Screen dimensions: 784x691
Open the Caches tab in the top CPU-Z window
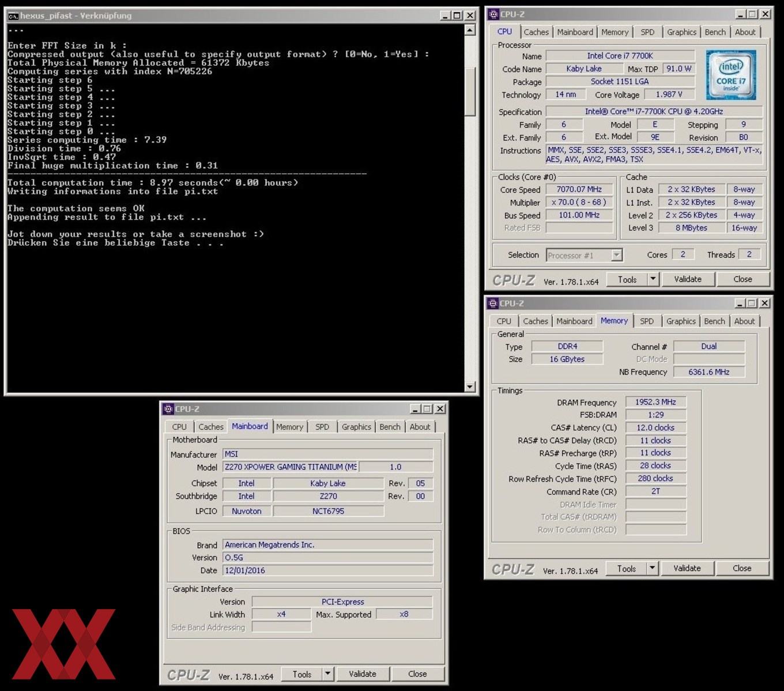point(536,32)
